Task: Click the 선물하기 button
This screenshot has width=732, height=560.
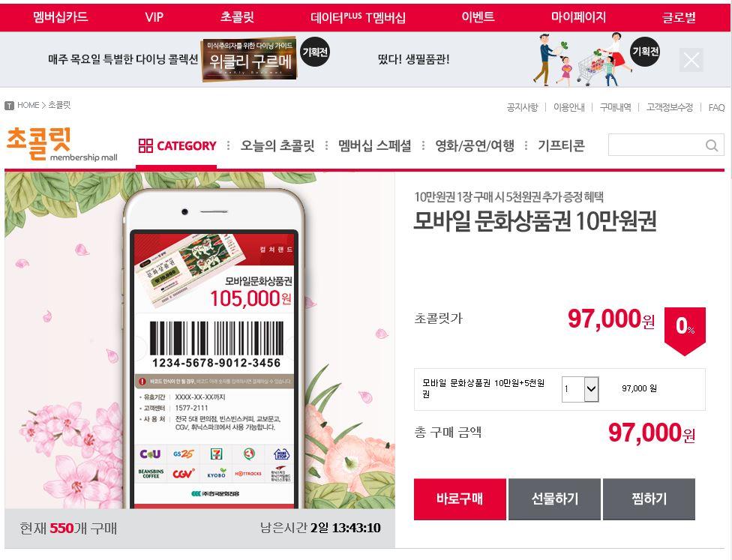Action: point(554,499)
